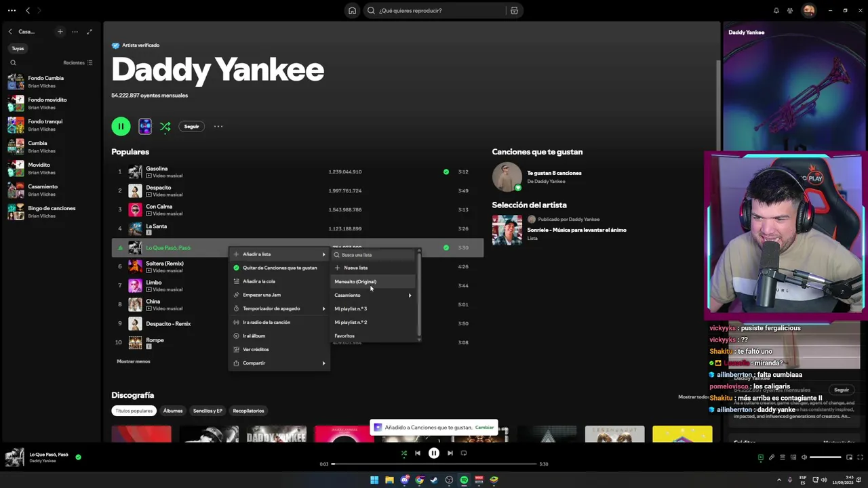Mute using the speaker volume icon
The width and height of the screenshot is (868, 488).
[x=804, y=457]
